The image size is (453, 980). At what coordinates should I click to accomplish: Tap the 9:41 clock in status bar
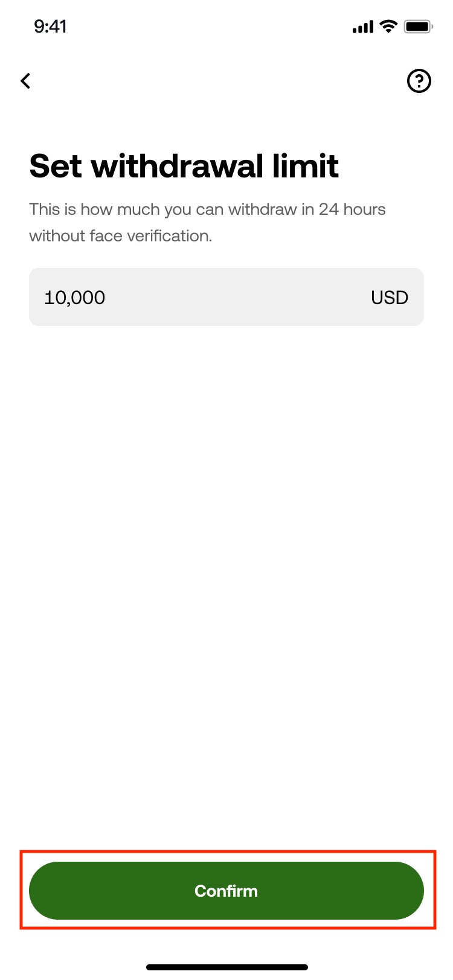(x=50, y=27)
